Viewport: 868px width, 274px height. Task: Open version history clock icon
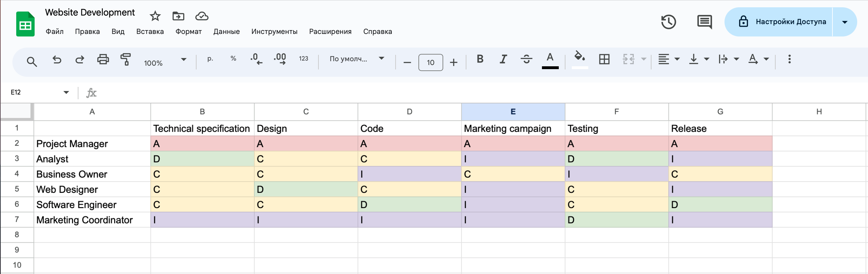pyautogui.click(x=669, y=22)
